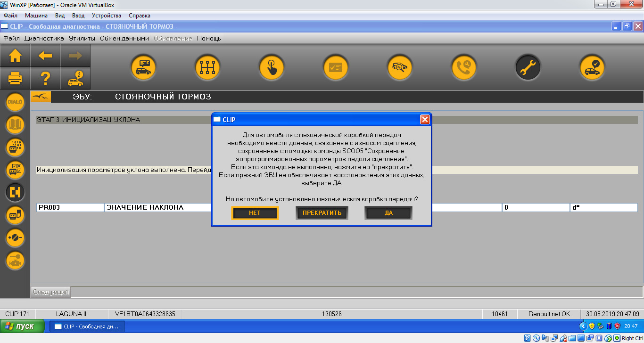Click VirtualBox hard disk status icon
This screenshot has width=644, height=343.
[x=528, y=338]
